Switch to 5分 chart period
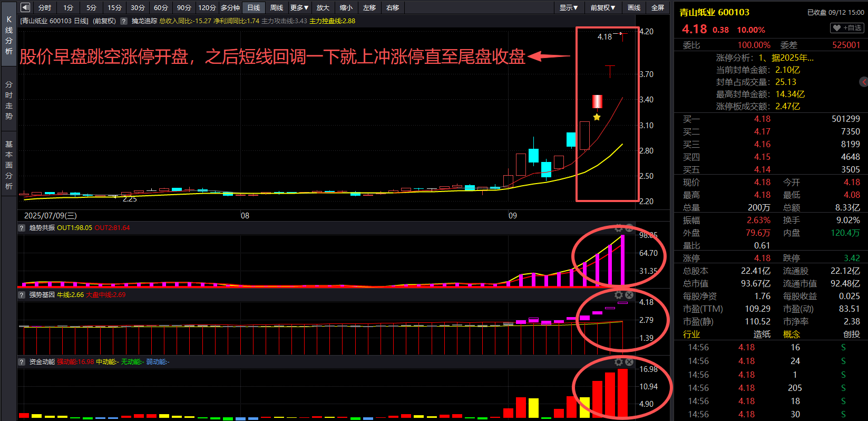Image resolution: width=868 pixels, height=421 pixels. pos(91,7)
